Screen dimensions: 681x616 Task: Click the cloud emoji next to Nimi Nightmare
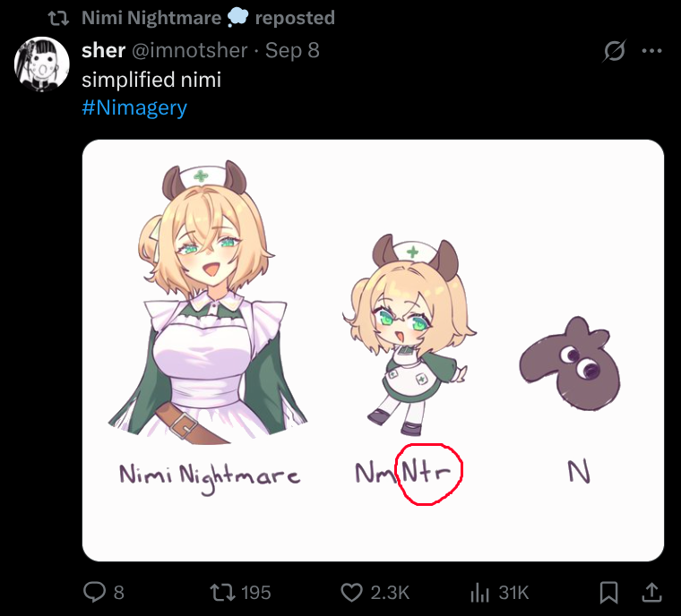[237, 17]
